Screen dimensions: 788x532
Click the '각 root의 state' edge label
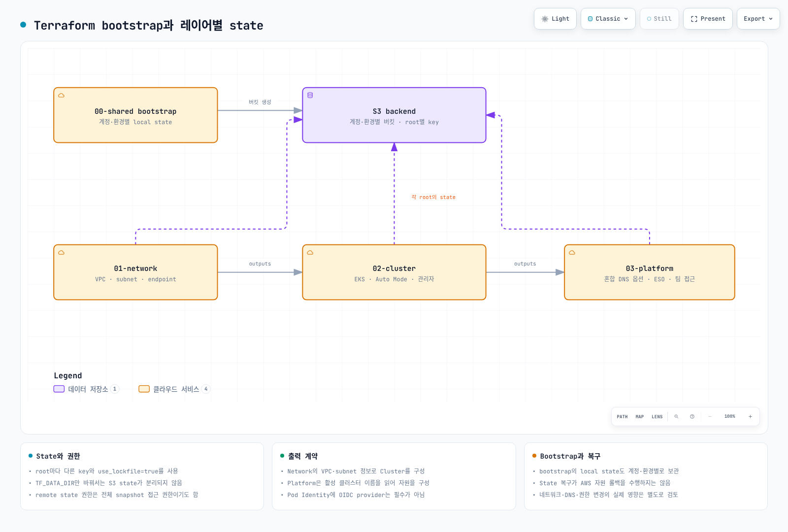pos(433,197)
